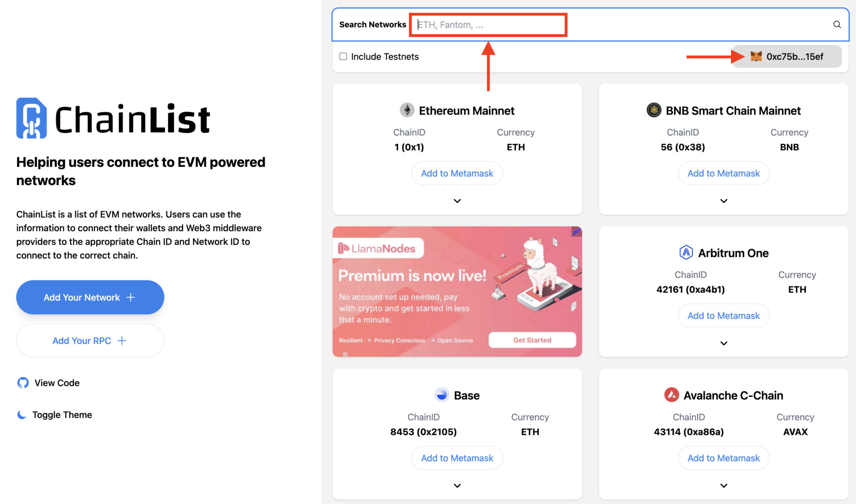Click Add Your Network button
The image size is (856, 504).
[x=89, y=297]
